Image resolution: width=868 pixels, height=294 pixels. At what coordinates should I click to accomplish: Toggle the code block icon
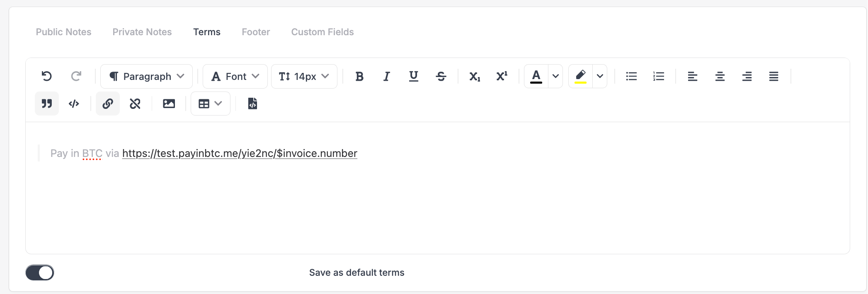(x=74, y=104)
